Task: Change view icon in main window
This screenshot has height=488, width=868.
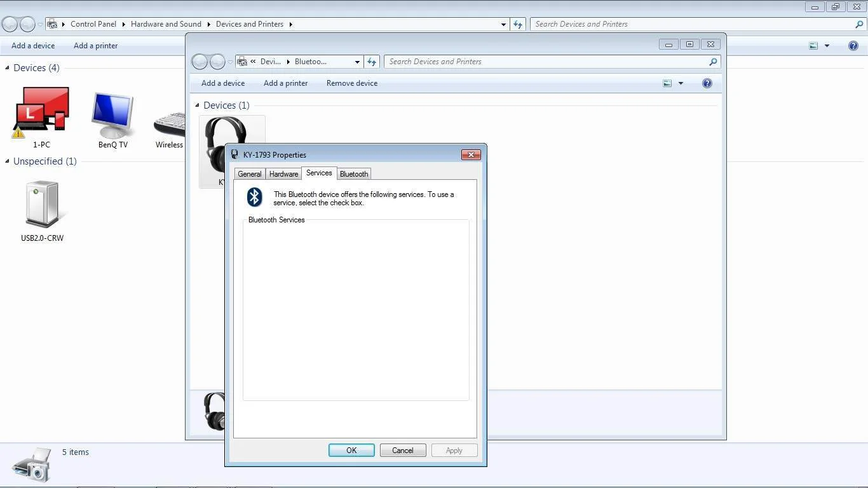Action: point(813,46)
